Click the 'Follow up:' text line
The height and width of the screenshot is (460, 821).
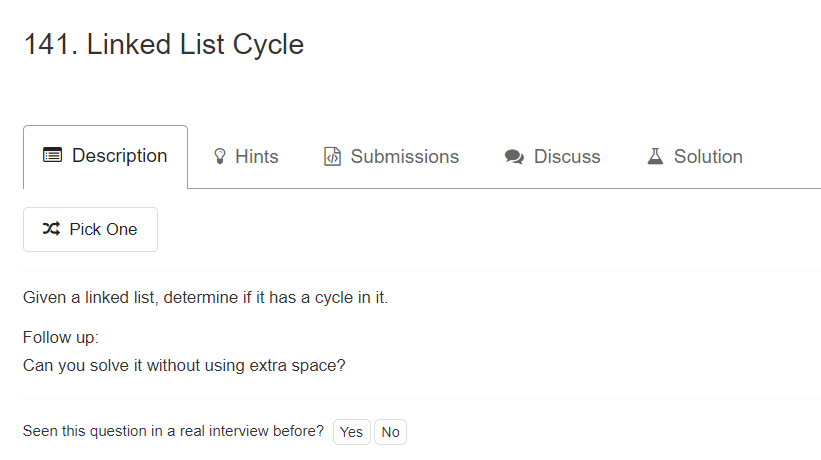(61, 338)
